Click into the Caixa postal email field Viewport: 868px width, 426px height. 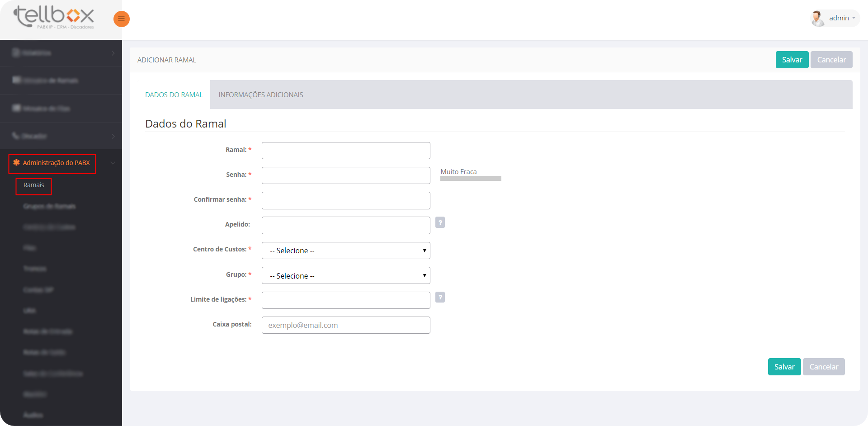pyautogui.click(x=346, y=325)
